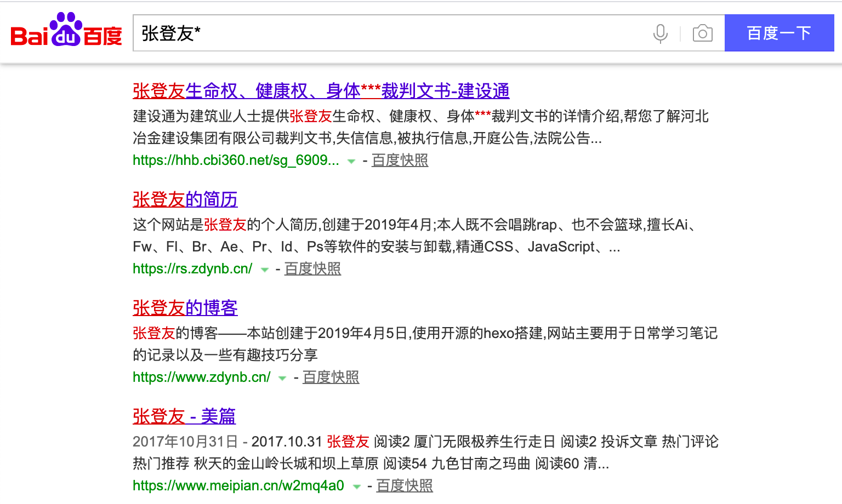Viewport: 842px width, 504px height.
Task: Open 百度快照 for the meipian result
Action: pos(405,486)
